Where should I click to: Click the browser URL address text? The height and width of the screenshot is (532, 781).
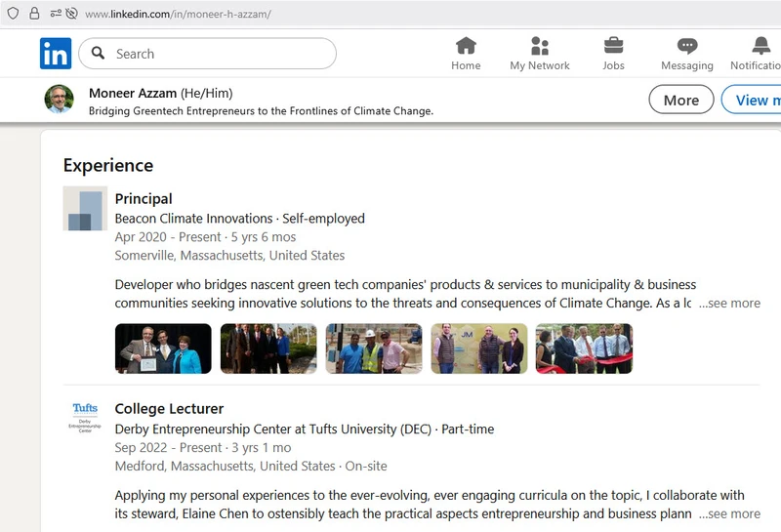click(x=178, y=14)
